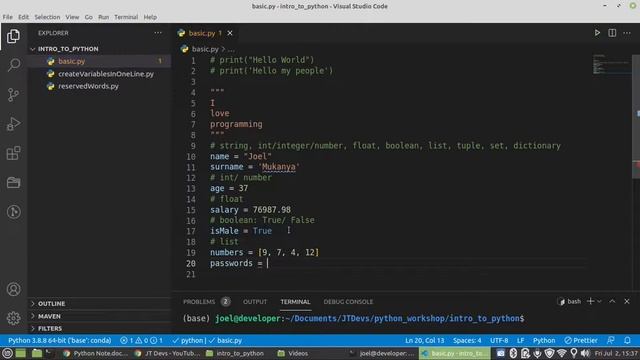Expand the MAVEN section
Image resolution: width=640 pixels, height=360 pixels.
point(49,316)
